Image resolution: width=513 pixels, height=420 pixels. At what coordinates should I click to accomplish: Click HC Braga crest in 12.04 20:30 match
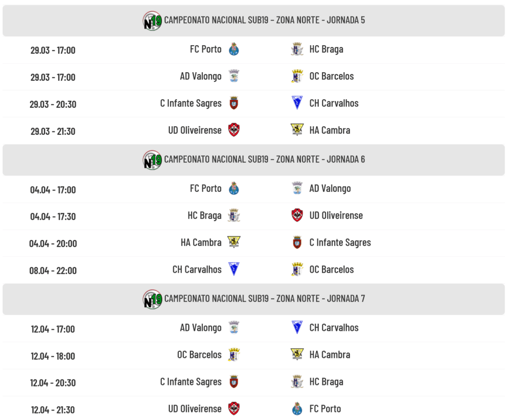297,381
